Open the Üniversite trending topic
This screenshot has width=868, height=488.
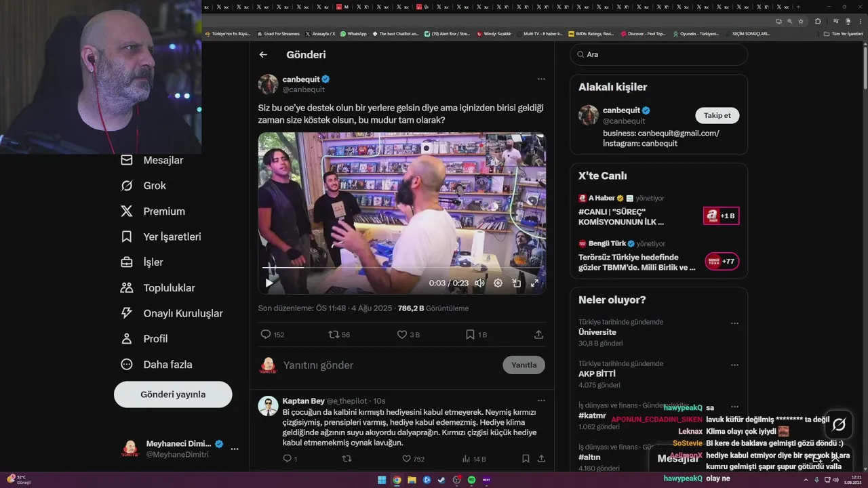597,332
